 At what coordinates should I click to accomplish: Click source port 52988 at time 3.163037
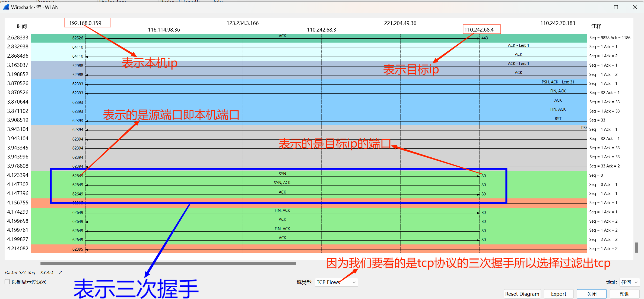78,66
